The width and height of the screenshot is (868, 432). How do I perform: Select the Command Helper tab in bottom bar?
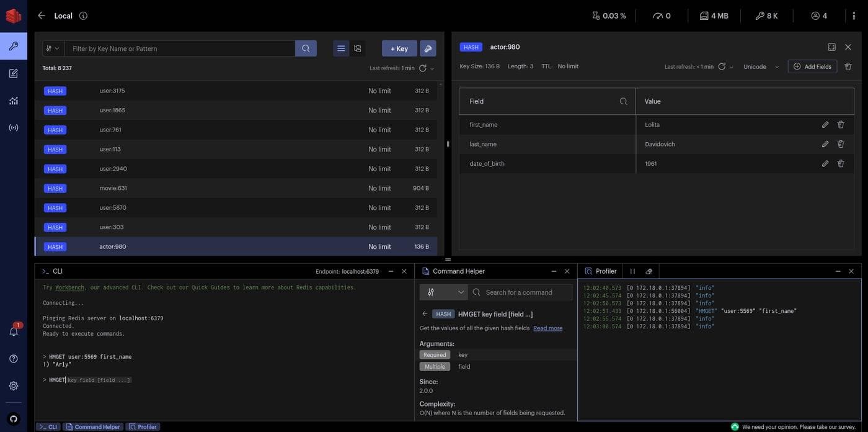(92, 427)
